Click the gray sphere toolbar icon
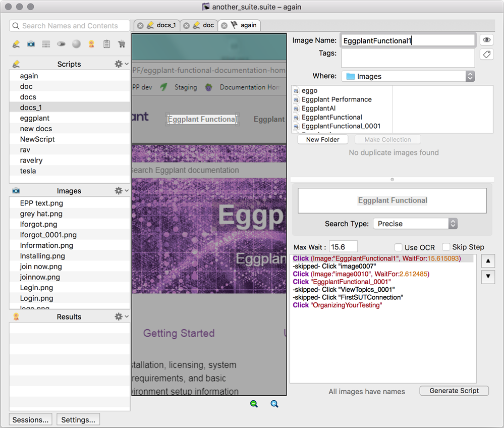This screenshot has width=504, height=428. coord(76,44)
